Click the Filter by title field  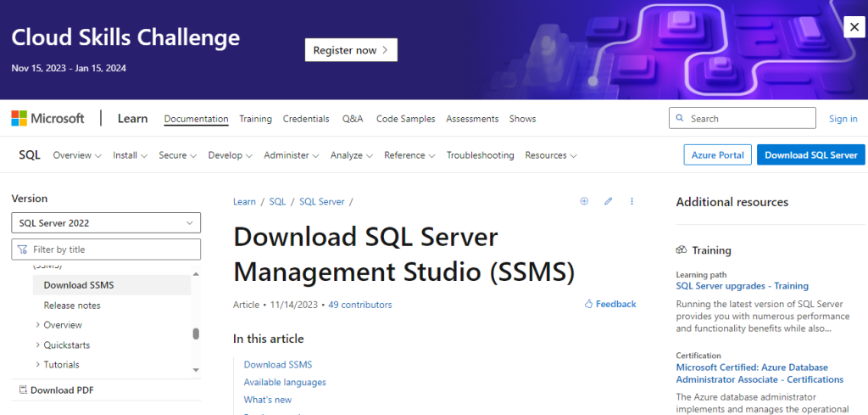[106, 250]
